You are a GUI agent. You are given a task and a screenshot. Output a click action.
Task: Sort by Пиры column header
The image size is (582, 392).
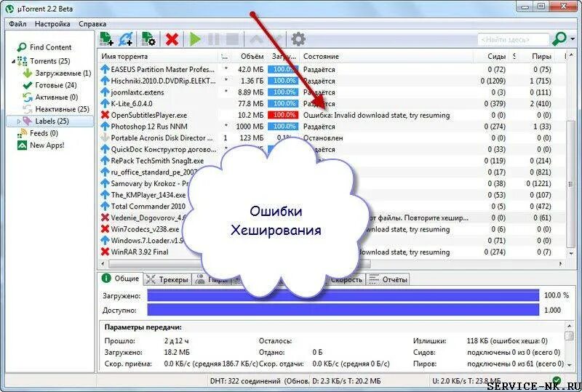pyautogui.click(x=541, y=57)
